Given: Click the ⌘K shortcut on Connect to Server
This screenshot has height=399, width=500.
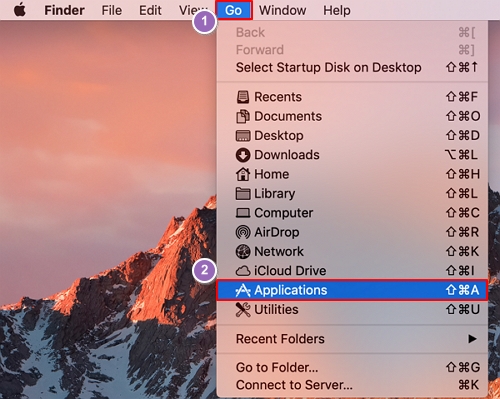Looking at the screenshot, I should [x=469, y=385].
